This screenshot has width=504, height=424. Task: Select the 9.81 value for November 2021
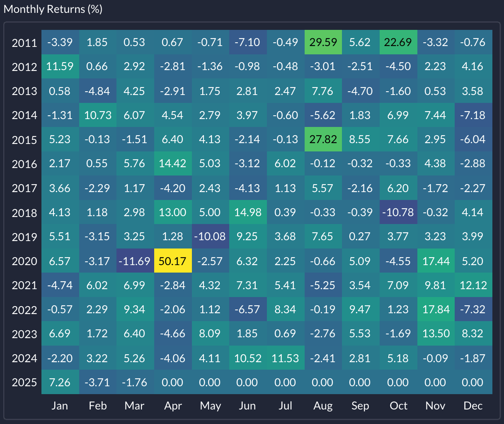436,285
